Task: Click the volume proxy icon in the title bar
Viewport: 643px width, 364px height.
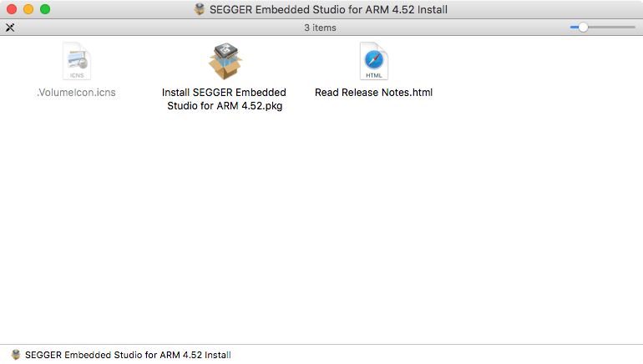Action: point(199,10)
